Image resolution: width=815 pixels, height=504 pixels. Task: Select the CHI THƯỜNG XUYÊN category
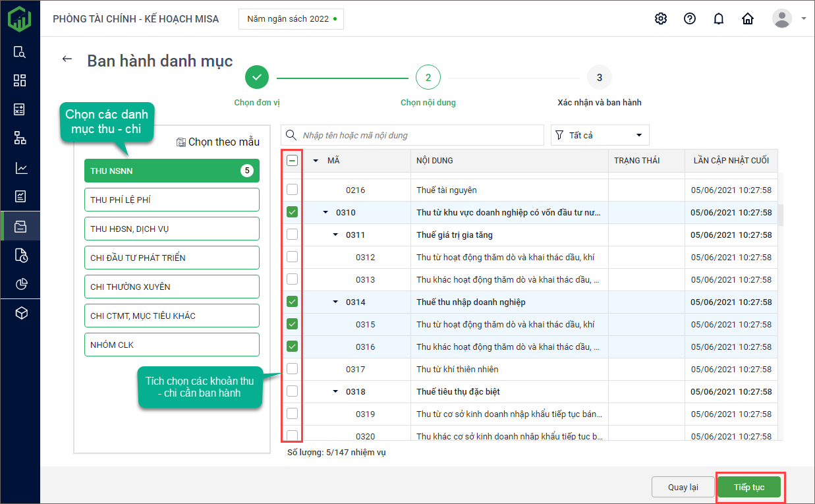tap(171, 287)
